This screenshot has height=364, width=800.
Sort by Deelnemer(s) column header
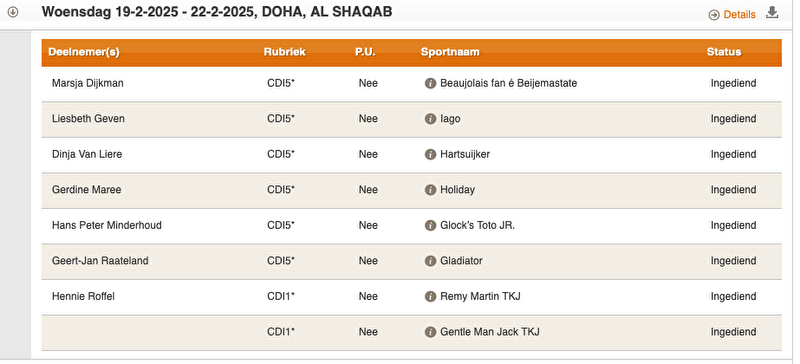(84, 52)
